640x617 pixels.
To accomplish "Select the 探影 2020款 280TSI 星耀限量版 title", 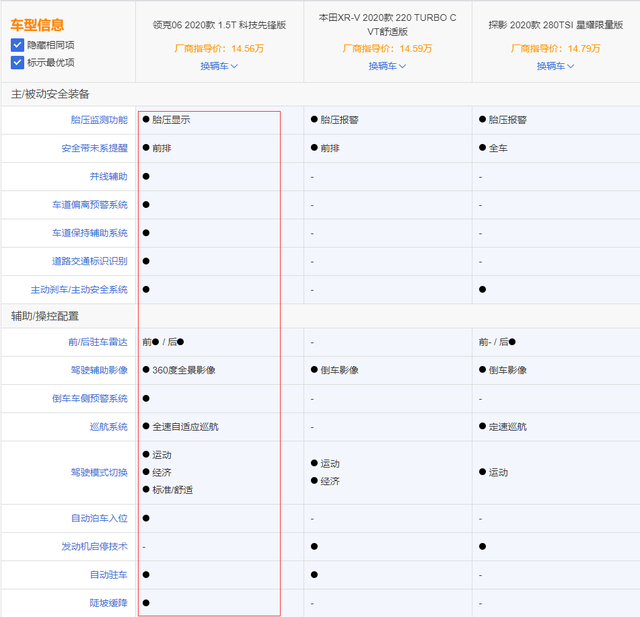I will click(556, 25).
